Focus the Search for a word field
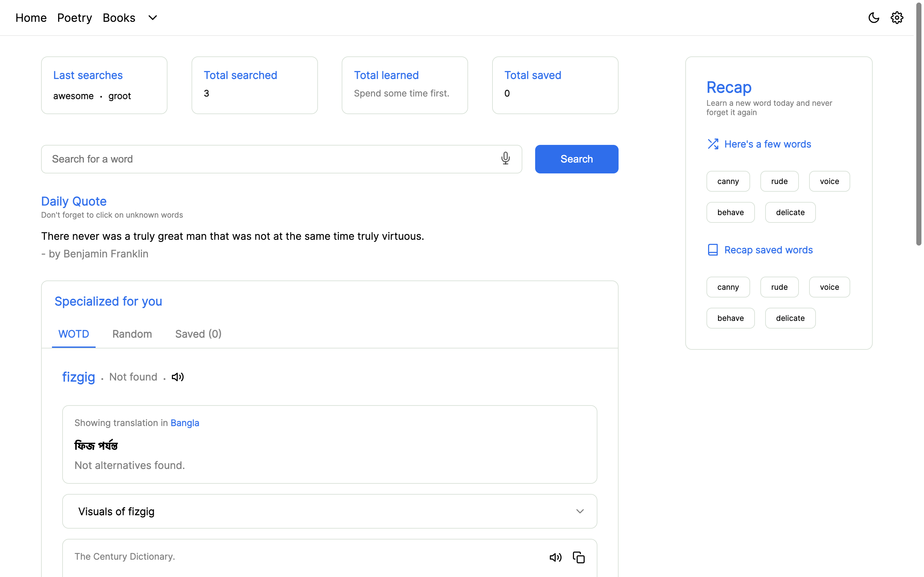This screenshot has height=577, width=924. click(x=267, y=159)
